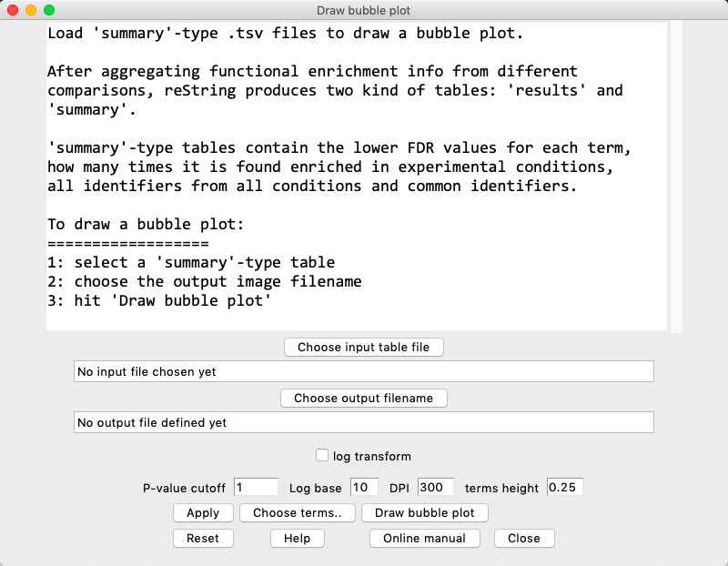
Task: Maximize the window with the green button
Action: [x=49, y=10]
